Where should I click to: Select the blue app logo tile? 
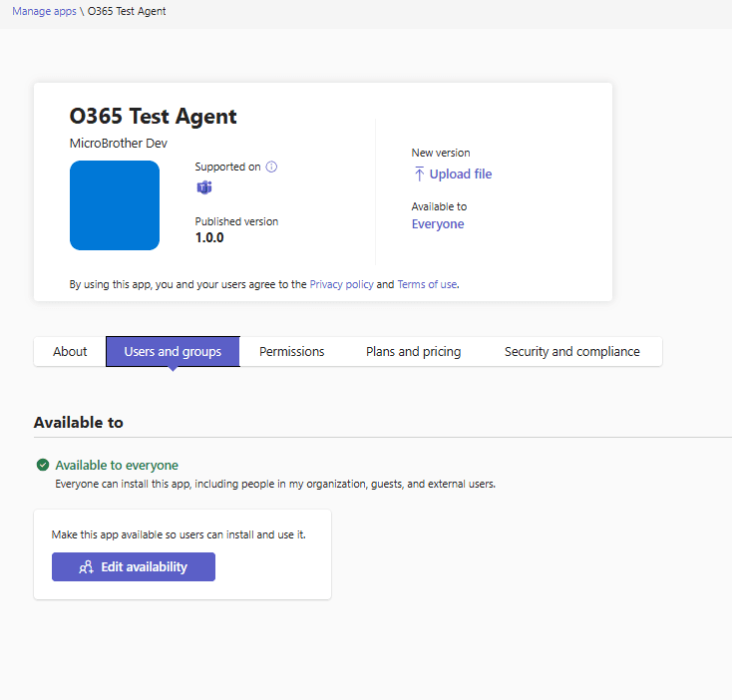(x=115, y=205)
